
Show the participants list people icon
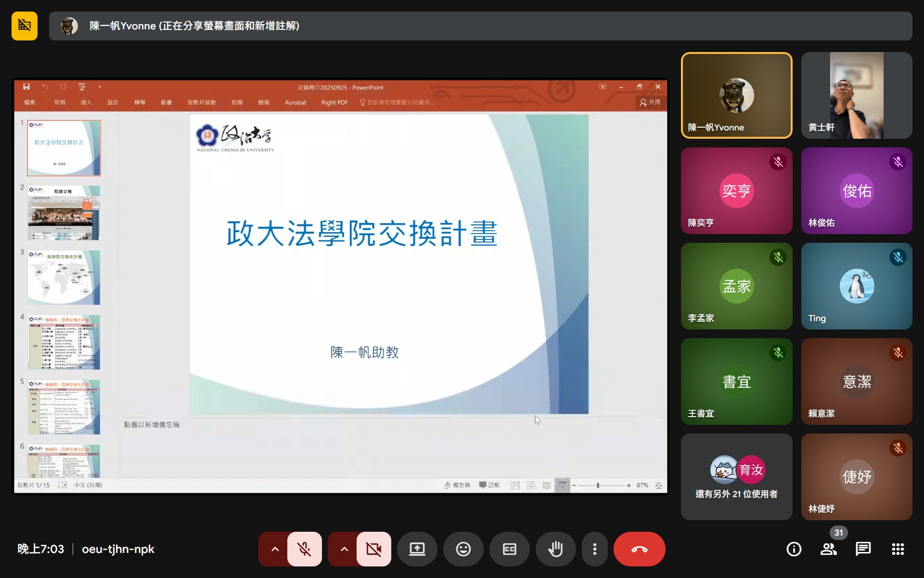tap(828, 549)
